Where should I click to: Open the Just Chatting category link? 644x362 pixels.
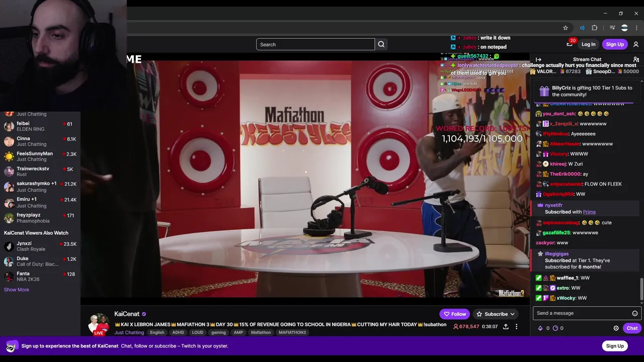pos(129,332)
